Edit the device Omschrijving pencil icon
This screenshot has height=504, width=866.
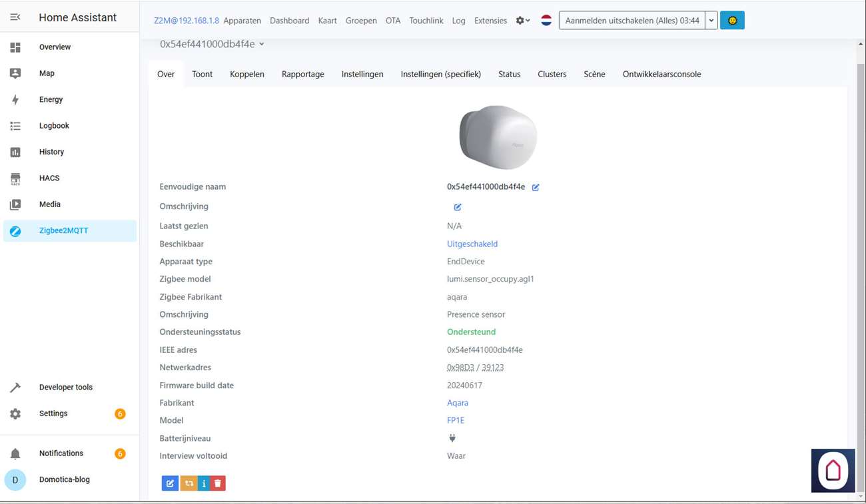[458, 207]
